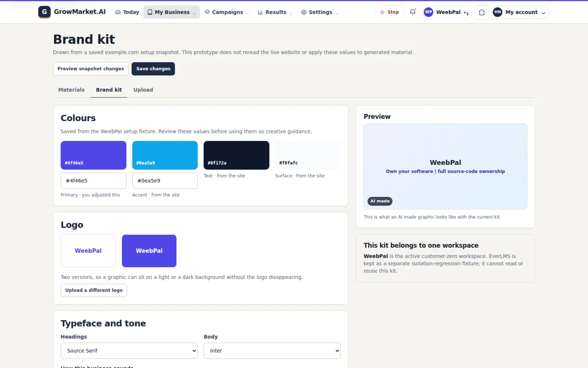Click Upload a different logo button
The width and height of the screenshot is (588, 368).
point(94,290)
